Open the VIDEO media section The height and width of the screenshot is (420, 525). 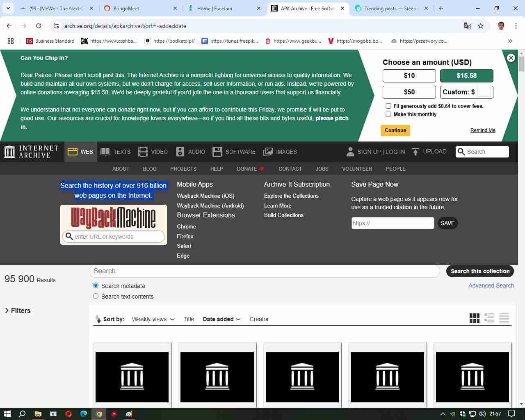click(x=153, y=152)
